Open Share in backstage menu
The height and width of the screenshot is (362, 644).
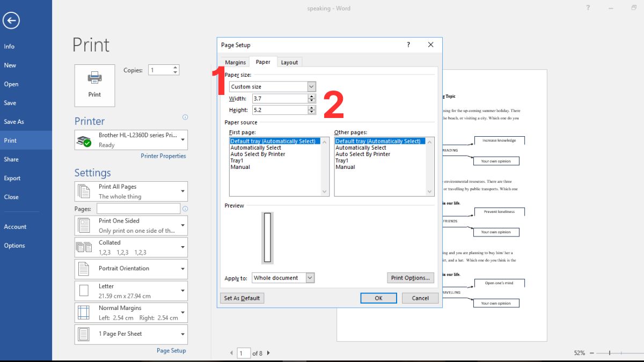click(26, 159)
